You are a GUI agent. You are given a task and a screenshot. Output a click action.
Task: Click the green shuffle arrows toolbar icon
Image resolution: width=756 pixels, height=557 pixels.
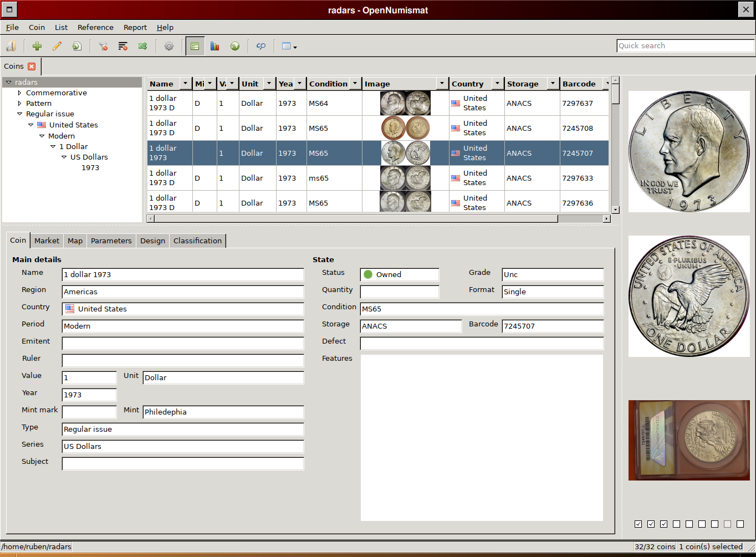click(x=142, y=46)
